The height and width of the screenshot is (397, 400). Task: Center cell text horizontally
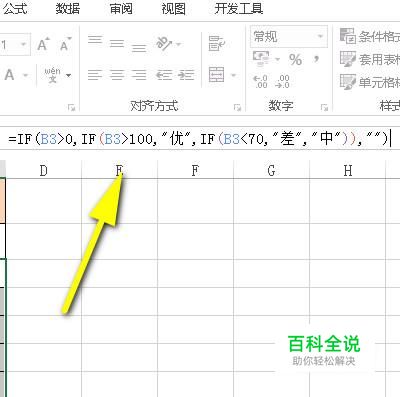pos(117,75)
